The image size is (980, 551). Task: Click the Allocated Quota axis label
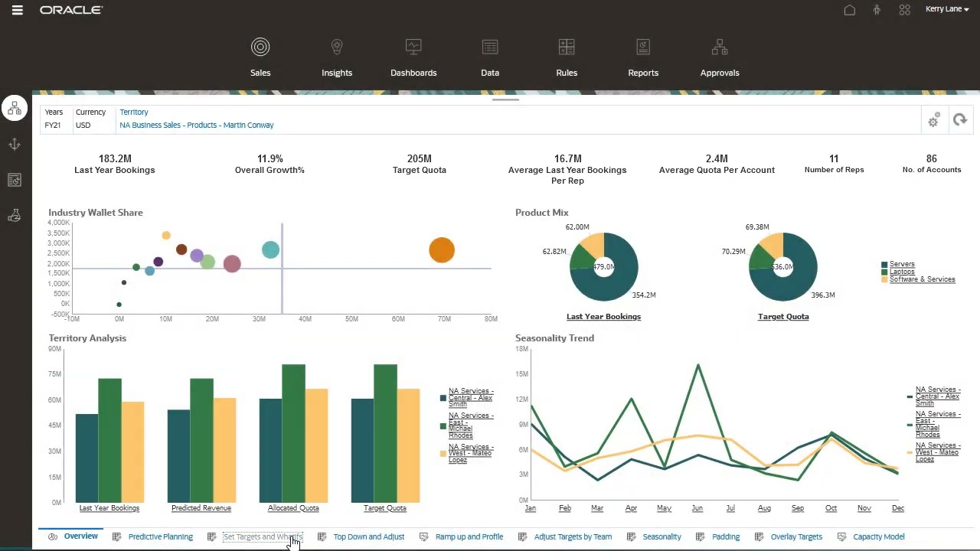(293, 508)
